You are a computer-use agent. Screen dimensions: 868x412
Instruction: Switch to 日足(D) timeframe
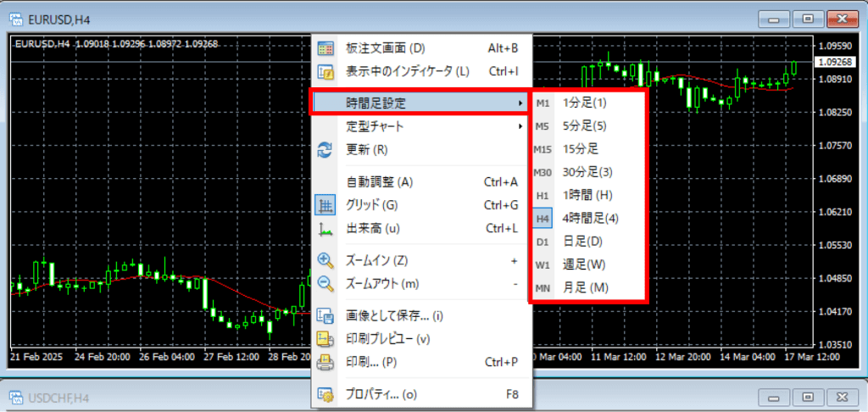click(588, 242)
